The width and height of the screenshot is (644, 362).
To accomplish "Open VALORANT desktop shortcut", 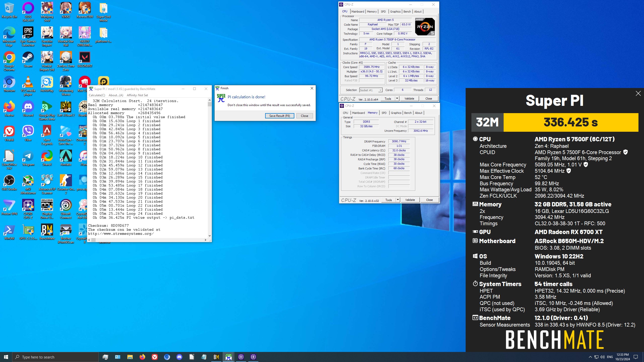I will (x=85, y=60).
